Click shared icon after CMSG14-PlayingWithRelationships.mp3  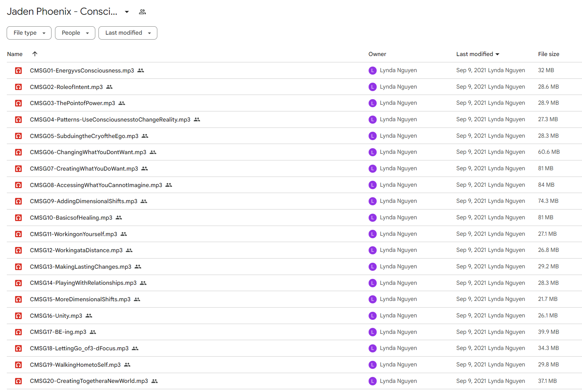143,283
